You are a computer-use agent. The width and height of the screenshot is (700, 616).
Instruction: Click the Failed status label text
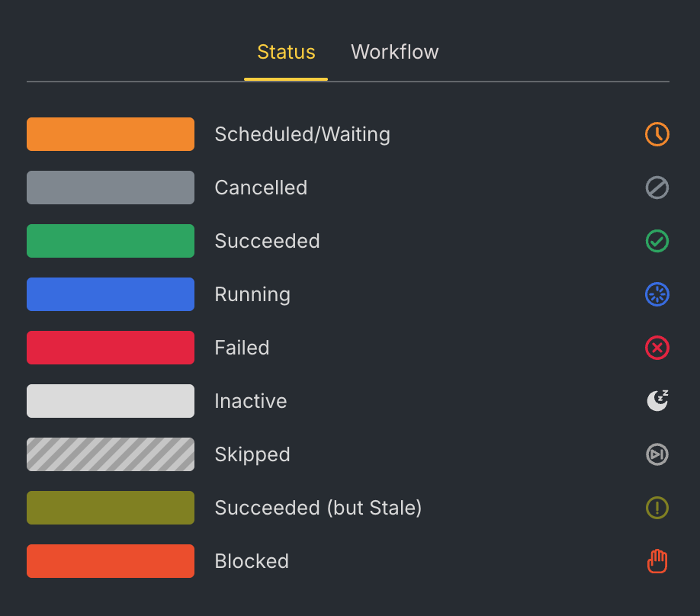coord(242,348)
